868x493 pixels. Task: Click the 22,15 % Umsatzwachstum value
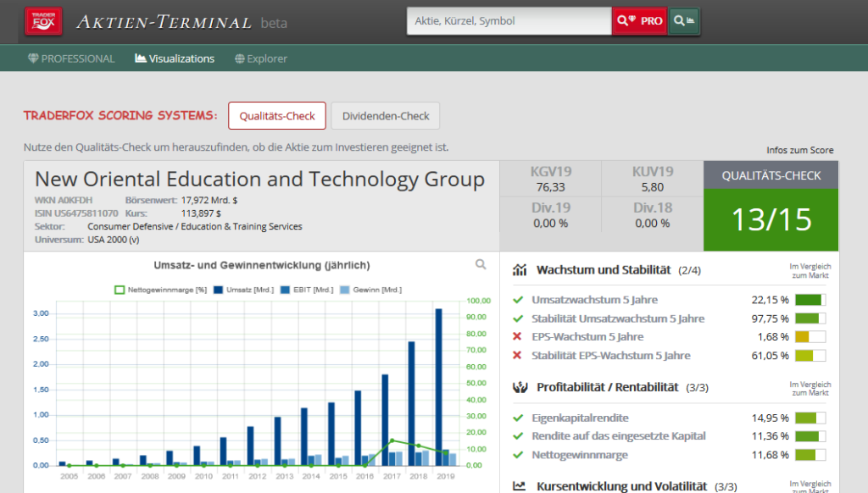(x=770, y=300)
